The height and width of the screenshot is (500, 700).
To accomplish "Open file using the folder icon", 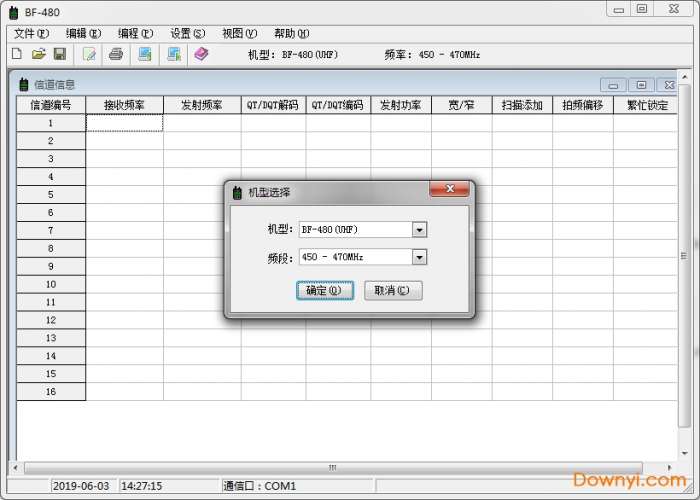I will (x=39, y=54).
